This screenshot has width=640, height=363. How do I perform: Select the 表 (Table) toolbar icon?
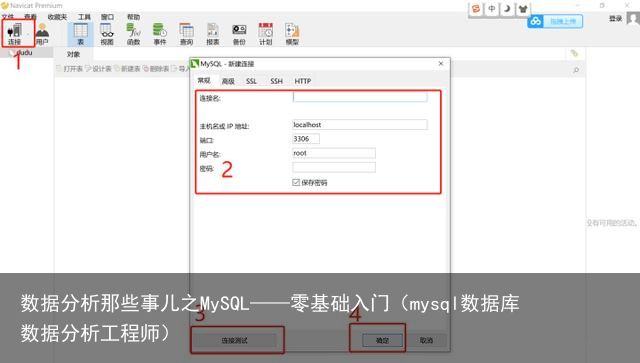pyautogui.click(x=80, y=33)
